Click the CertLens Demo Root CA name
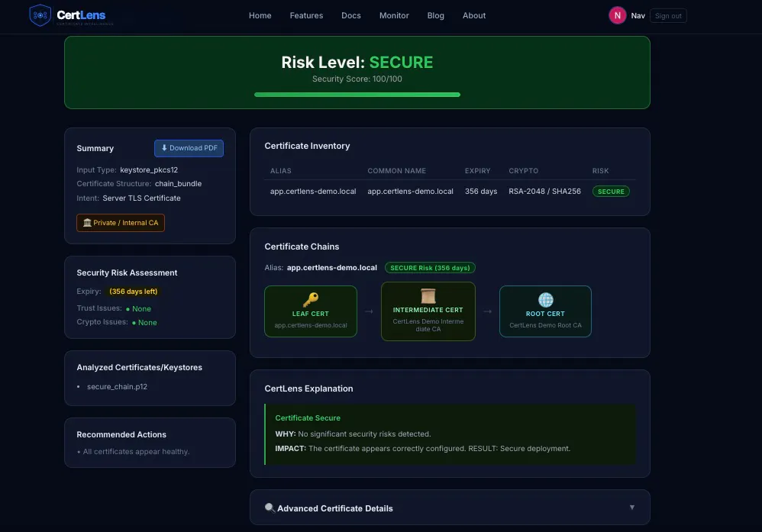762x532 pixels. (545, 325)
